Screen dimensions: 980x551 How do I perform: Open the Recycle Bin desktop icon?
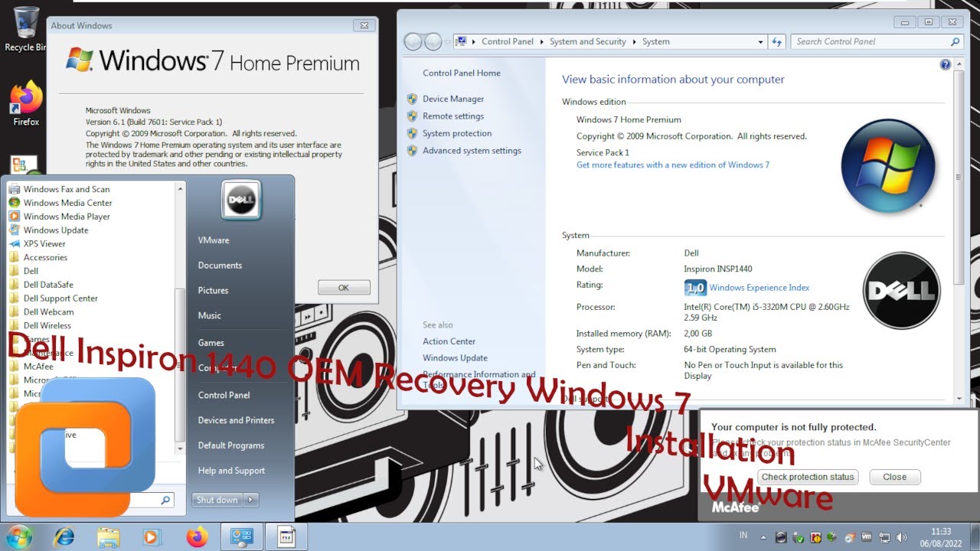(x=26, y=31)
